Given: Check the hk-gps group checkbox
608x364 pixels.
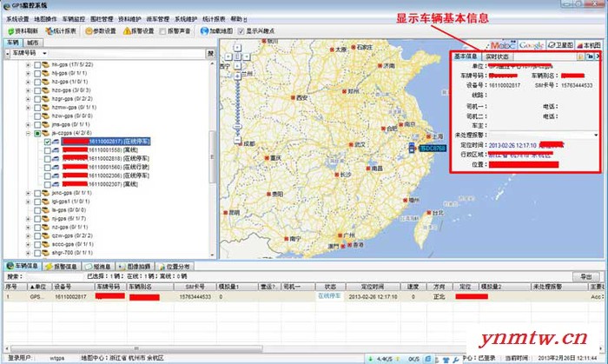Looking at the screenshot, I should 37,65.
